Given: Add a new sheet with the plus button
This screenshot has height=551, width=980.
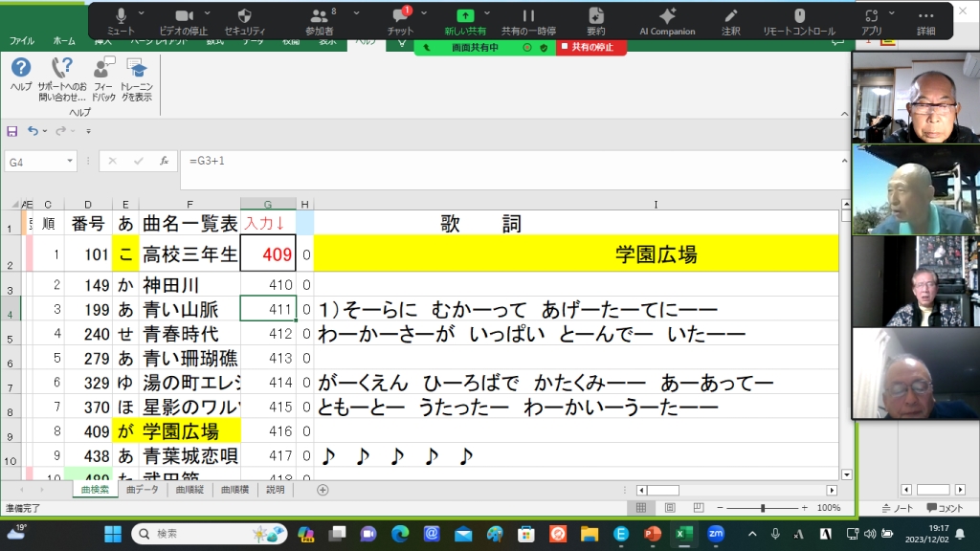Looking at the screenshot, I should (x=323, y=490).
